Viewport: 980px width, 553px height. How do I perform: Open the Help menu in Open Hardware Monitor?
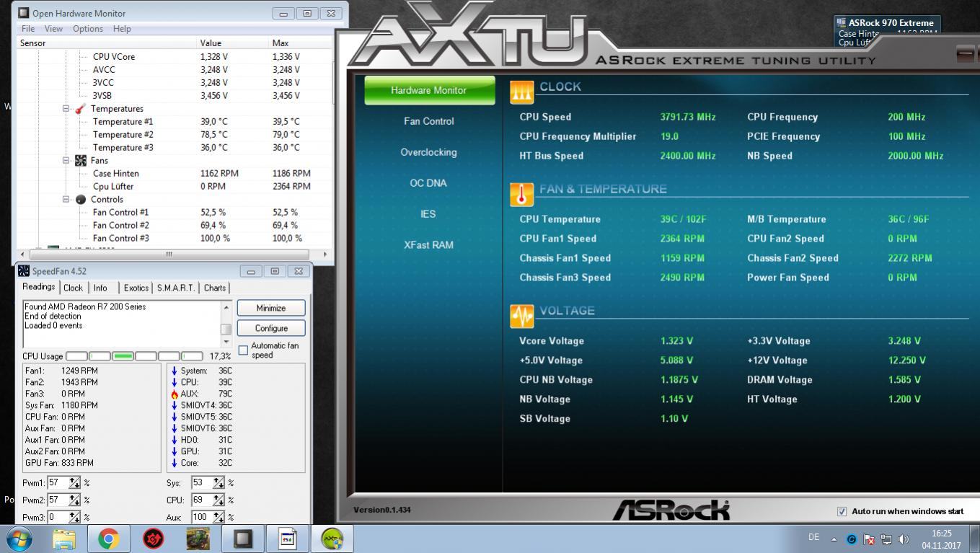[x=122, y=29]
